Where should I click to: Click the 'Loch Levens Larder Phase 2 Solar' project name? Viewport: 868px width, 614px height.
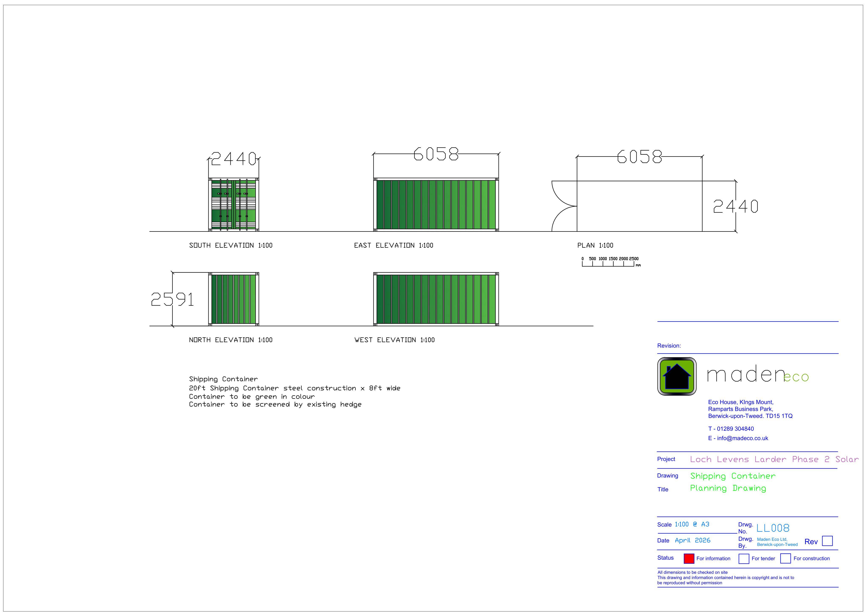point(774,459)
